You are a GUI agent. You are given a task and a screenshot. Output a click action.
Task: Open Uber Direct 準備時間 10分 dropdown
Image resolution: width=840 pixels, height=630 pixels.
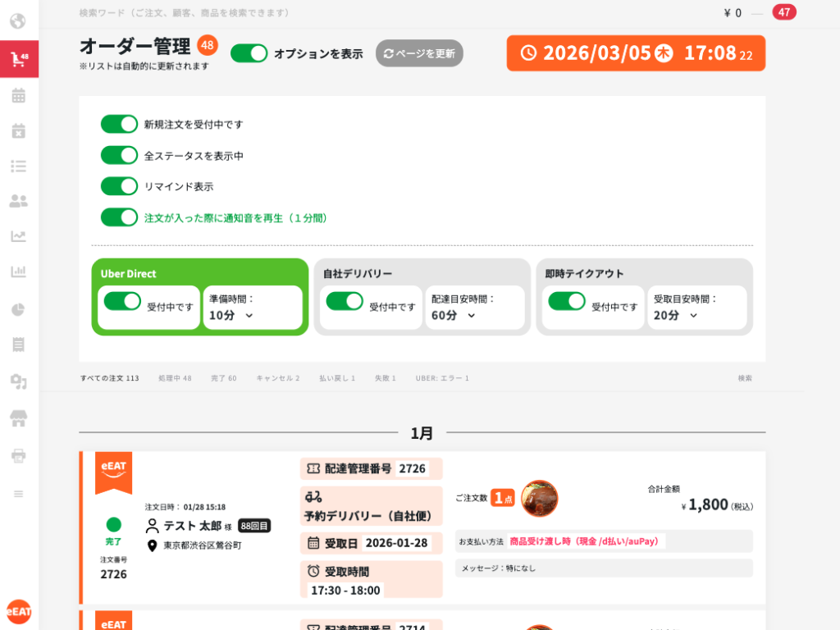(232, 315)
